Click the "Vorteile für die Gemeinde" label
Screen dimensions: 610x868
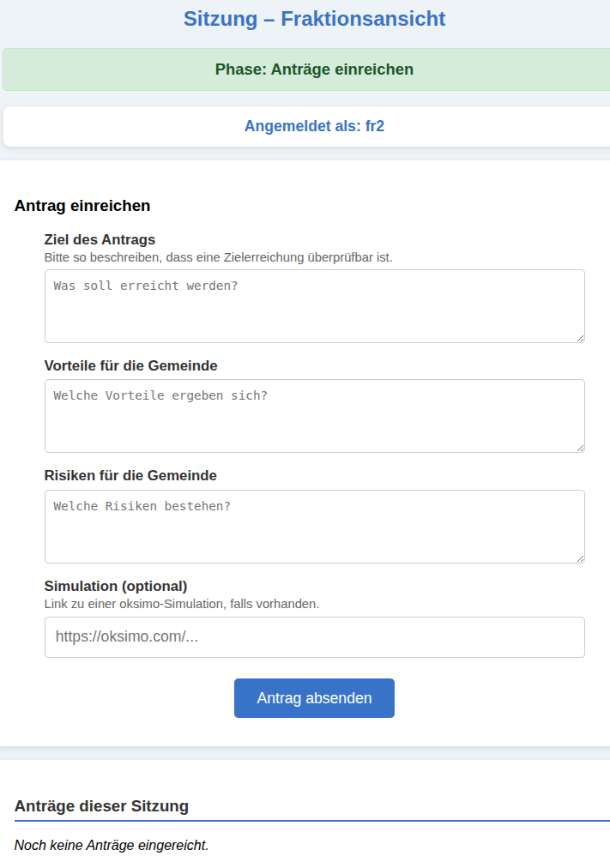pyautogui.click(x=130, y=365)
